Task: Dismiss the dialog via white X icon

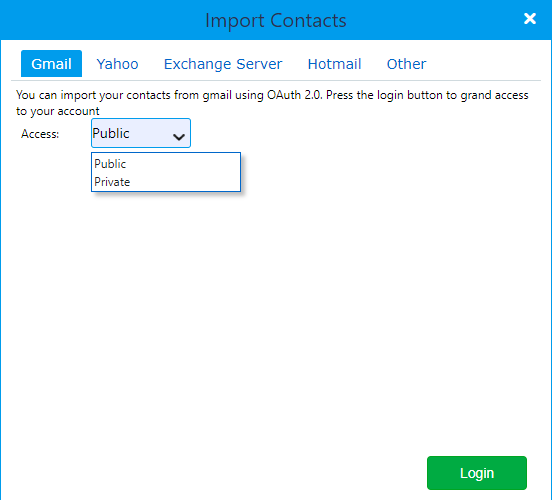Action: pos(529,18)
